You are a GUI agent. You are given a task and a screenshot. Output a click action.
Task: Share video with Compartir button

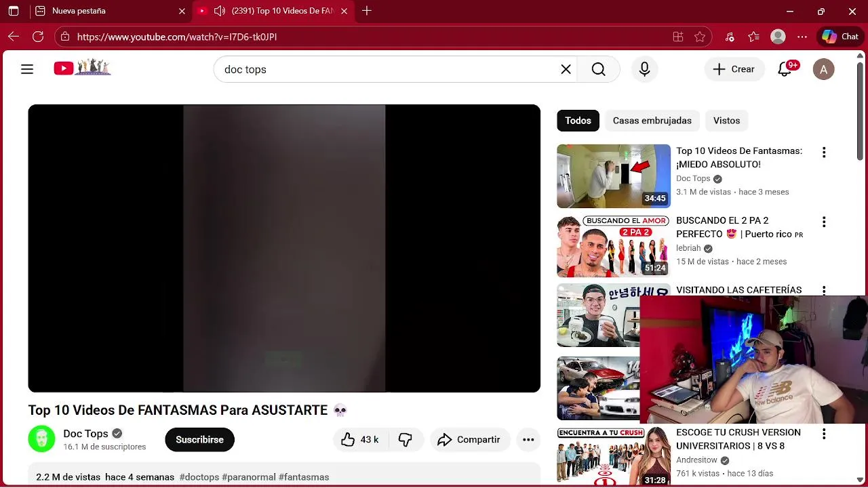tap(469, 440)
